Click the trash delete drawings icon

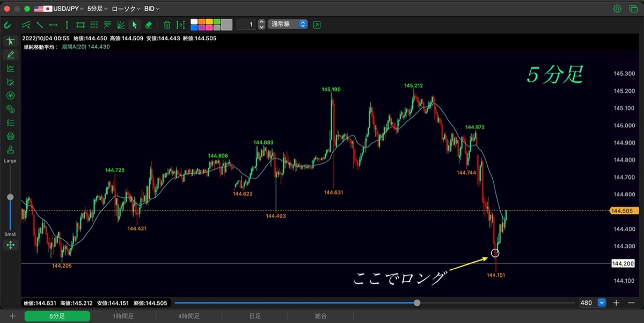167,25
